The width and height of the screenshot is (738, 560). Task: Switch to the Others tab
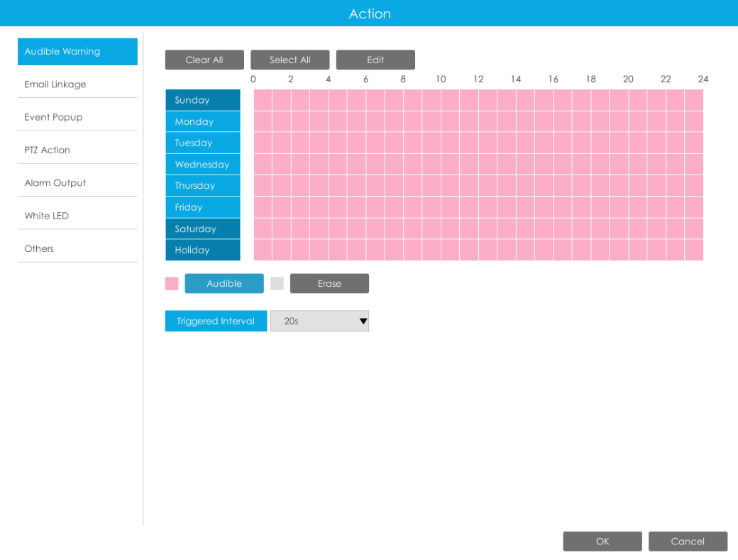[x=77, y=249]
